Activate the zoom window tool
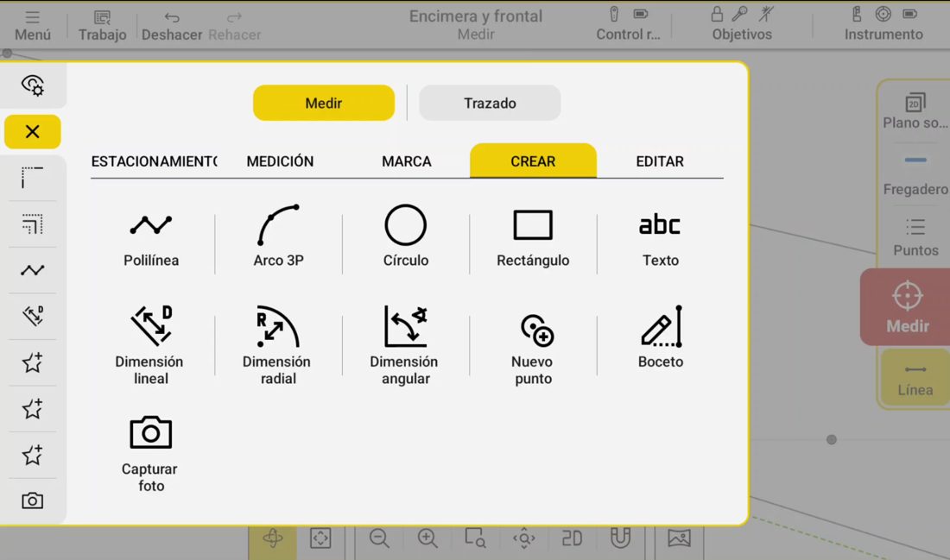The image size is (950, 560). tap(475, 538)
